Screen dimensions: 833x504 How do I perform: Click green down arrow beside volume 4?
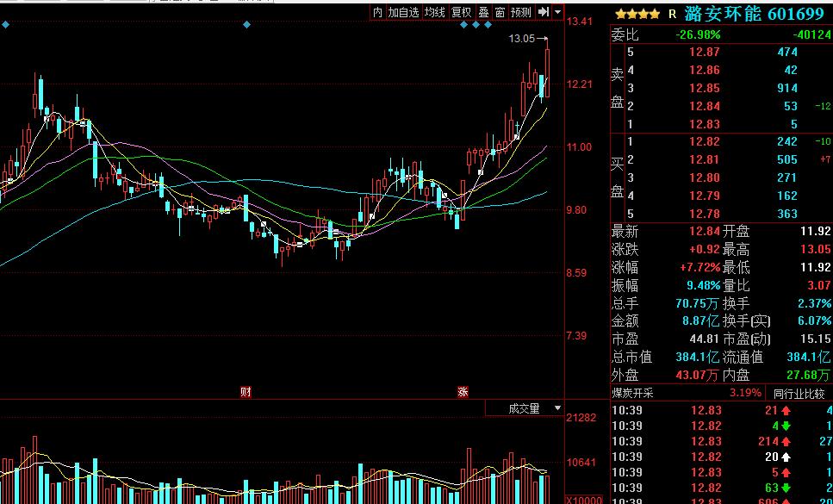coord(786,426)
